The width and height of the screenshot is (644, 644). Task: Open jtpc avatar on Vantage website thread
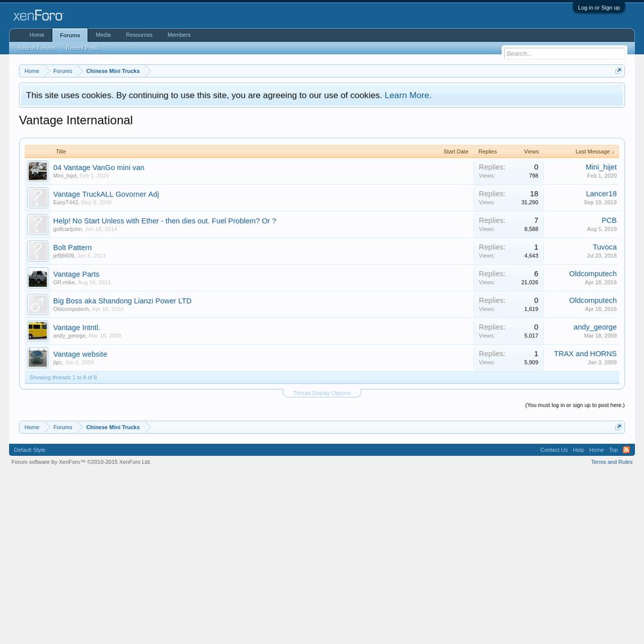click(x=38, y=357)
